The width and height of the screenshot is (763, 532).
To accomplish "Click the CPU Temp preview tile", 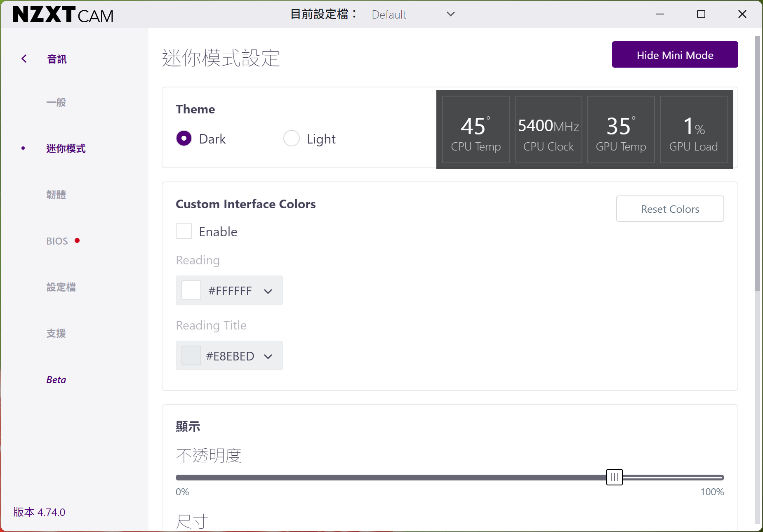I will click(476, 129).
